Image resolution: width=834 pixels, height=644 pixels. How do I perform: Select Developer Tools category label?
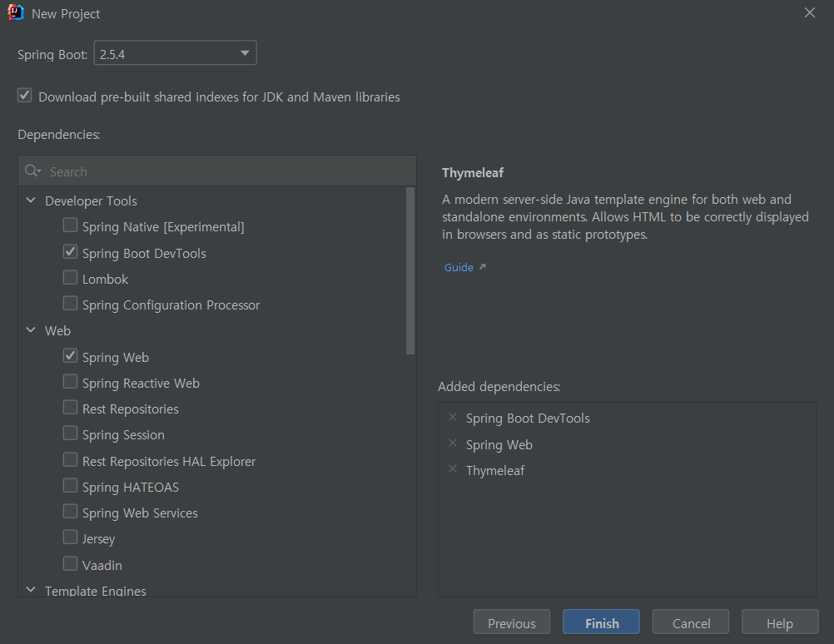click(91, 201)
